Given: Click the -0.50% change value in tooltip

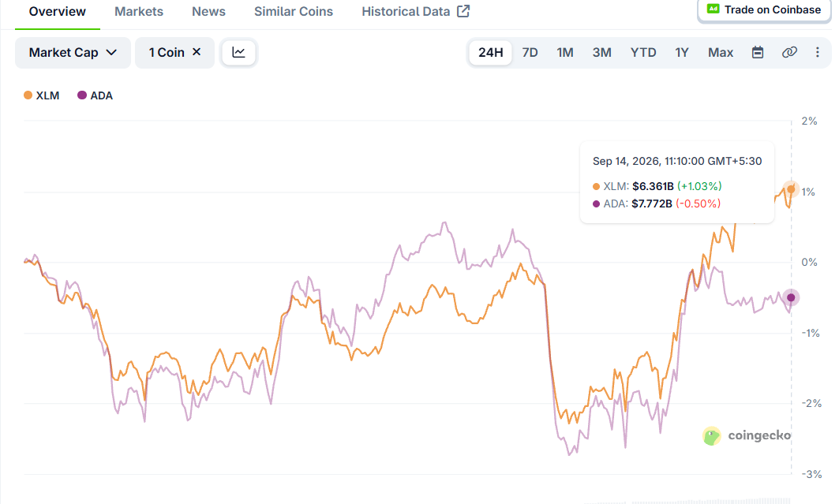Looking at the screenshot, I should tap(699, 203).
